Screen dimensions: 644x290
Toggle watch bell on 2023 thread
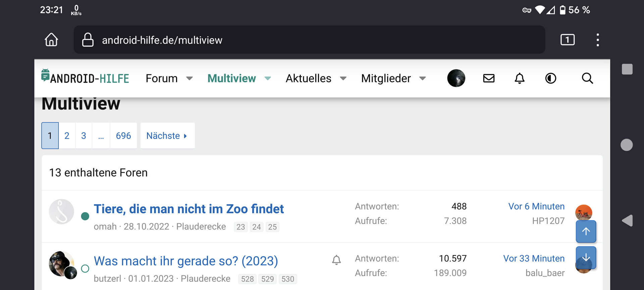336,260
